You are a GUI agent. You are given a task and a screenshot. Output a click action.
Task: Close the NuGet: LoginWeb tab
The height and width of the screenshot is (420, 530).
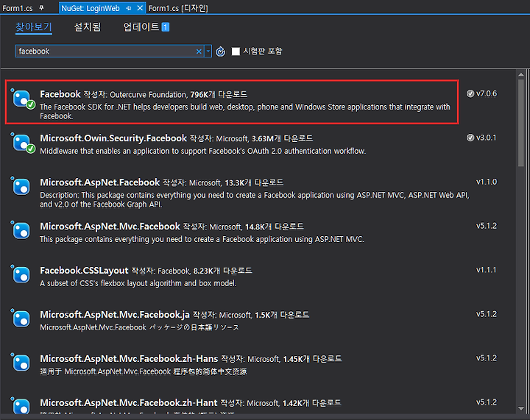pyautogui.click(x=140, y=8)
